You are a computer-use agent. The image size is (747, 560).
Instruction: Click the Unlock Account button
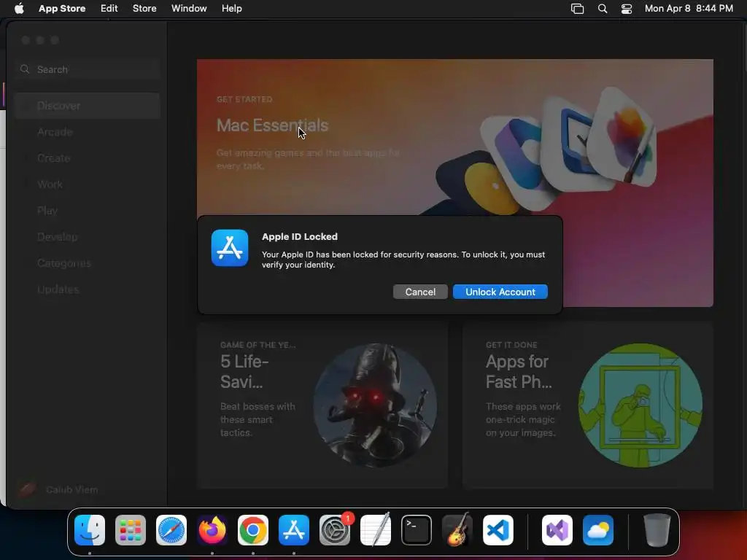point(500,292)
